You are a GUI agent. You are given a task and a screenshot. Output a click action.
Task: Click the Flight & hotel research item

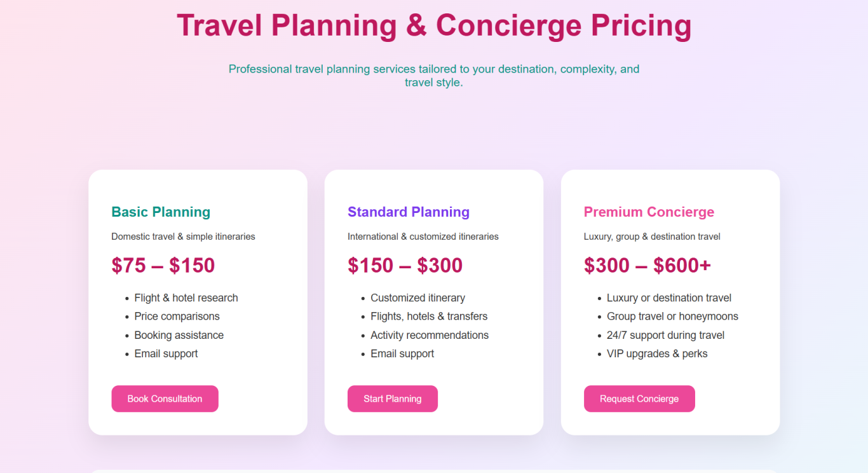point(186,298)
